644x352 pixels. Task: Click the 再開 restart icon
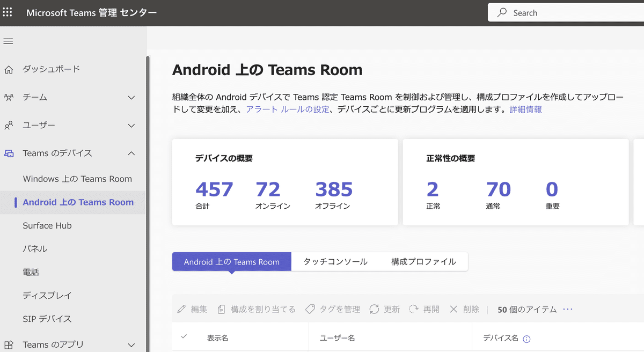tap(413, 309)
